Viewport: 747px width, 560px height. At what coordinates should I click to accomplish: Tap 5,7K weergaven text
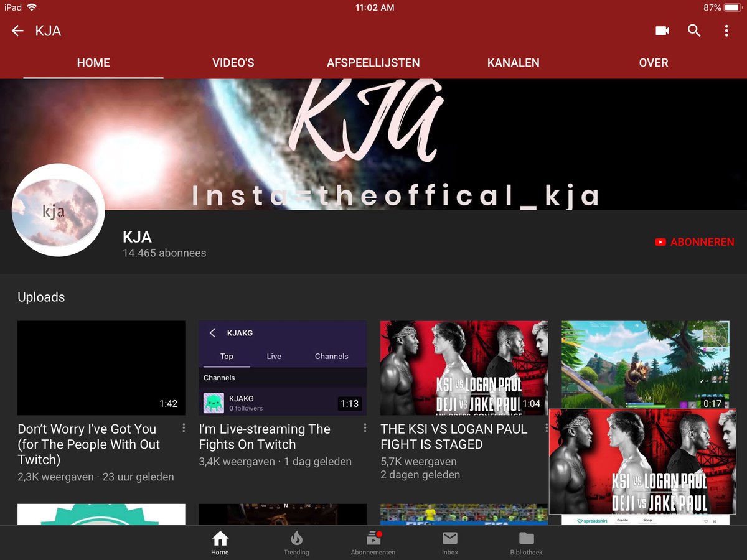click(x=418, y=462)
